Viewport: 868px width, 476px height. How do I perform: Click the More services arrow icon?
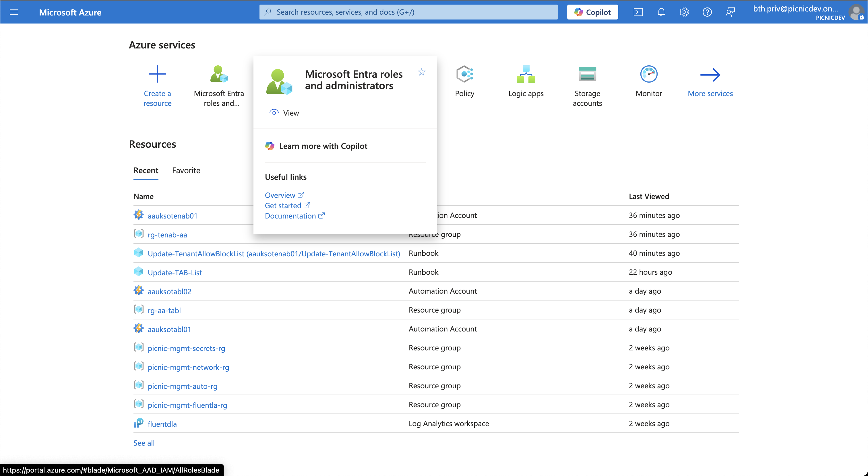[710, 75]
